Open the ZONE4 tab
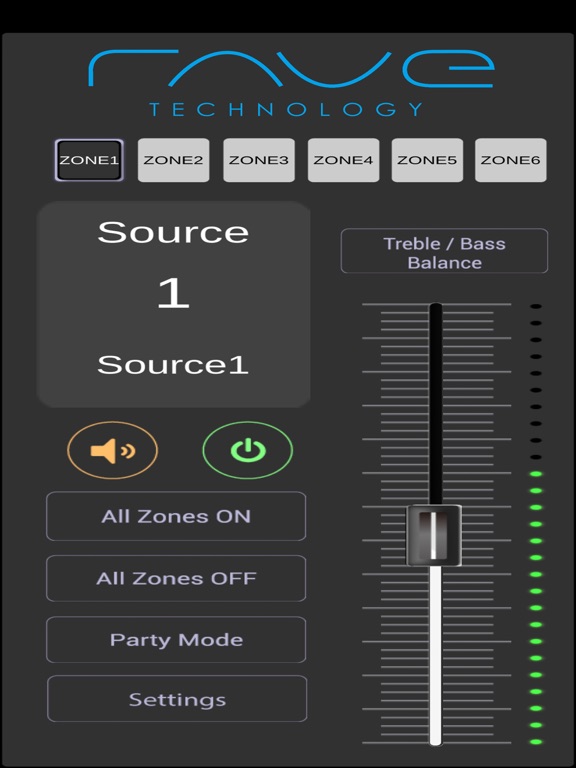 [343, 160]
